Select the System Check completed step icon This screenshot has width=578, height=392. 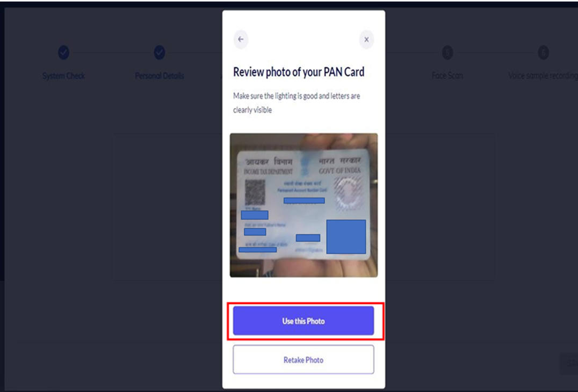(63, 52)
